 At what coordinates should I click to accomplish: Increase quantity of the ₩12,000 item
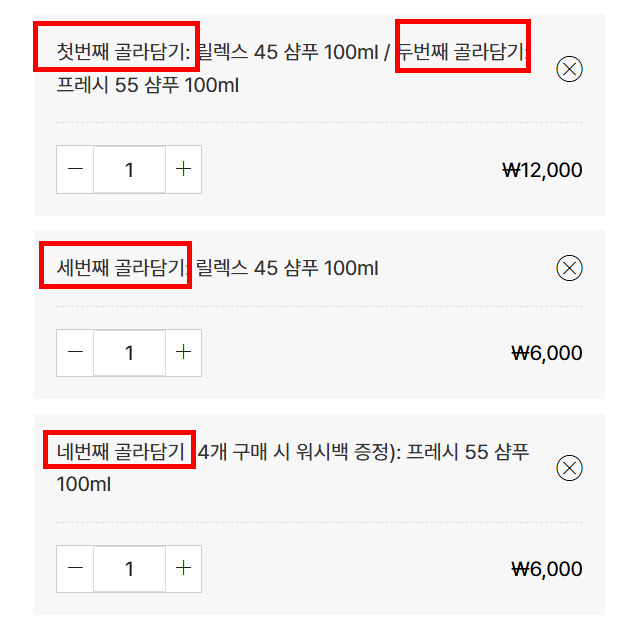(x=183, y=170)
